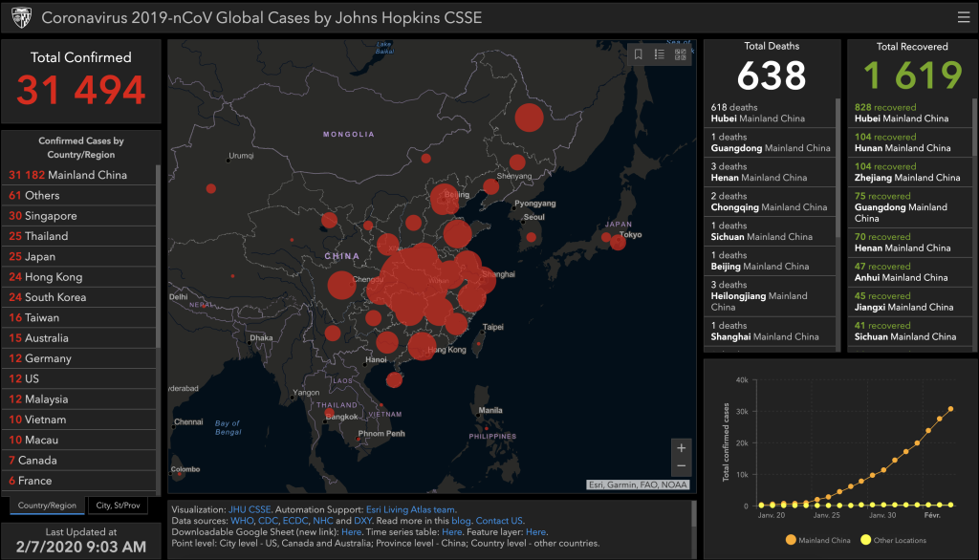Zoom in on the map
The width and height of the screenshot is (979, 560).
tap(681, 447)
